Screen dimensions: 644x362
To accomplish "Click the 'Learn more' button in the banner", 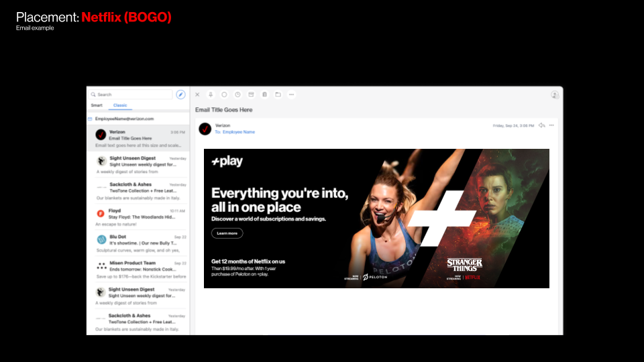I will pyautogui.click(x=227, y=233).
